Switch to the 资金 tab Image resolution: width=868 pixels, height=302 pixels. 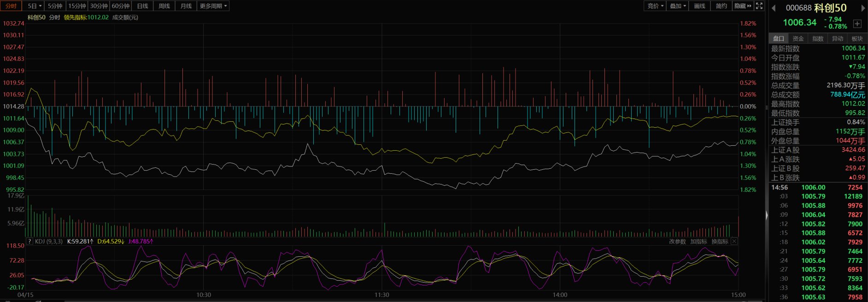point(798,39)
